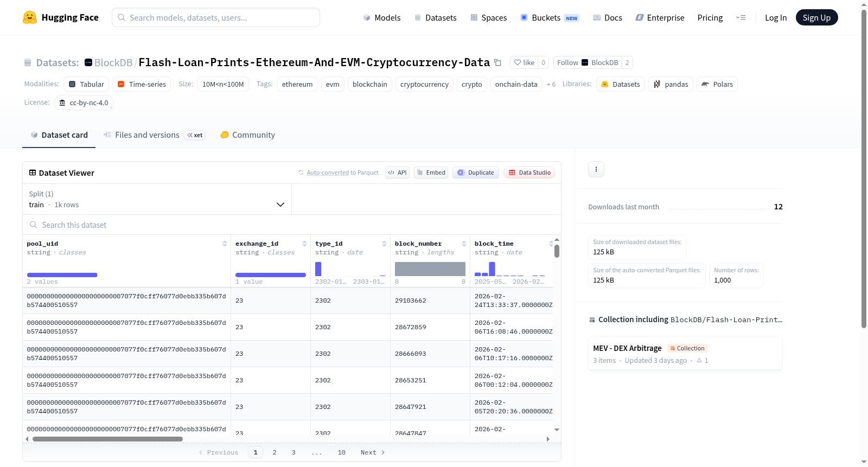Open the Community tab
This screenshot has height=467, width=868.
pyautogui.click(x=247, y=135)
